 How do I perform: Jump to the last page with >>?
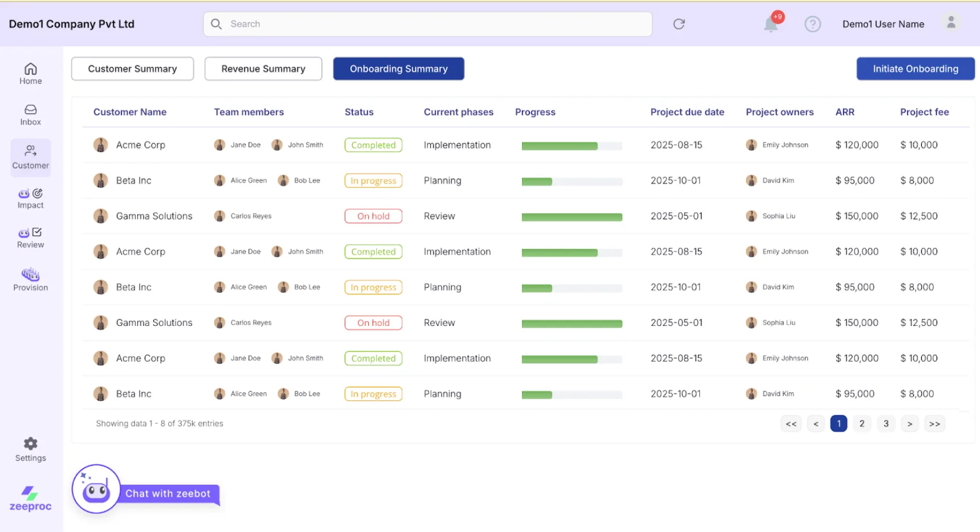934,423
